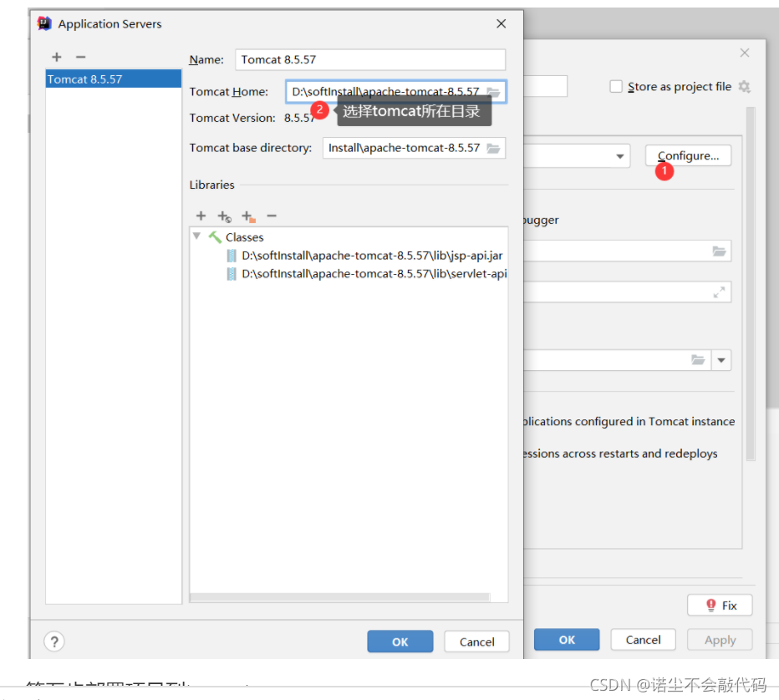Open application server dropdown beside Configure
Viewport: 779px width, 700px height.
620,156
